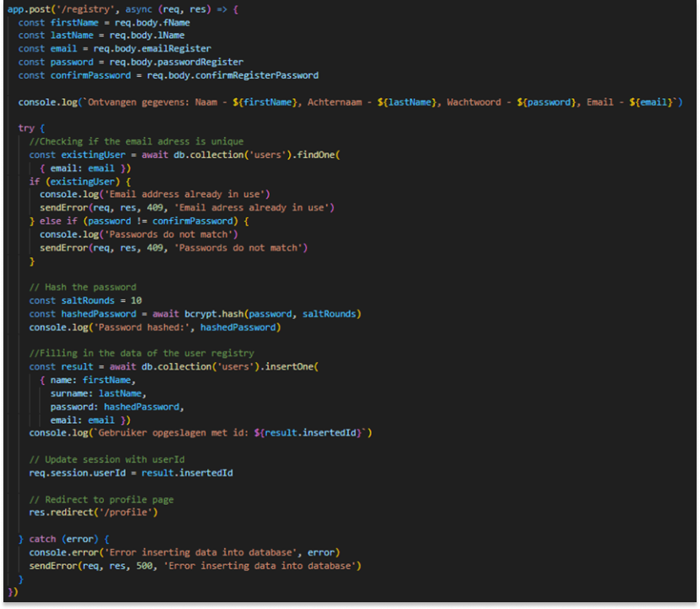Image resolution: width=700 pixels, height=609 pixels.
Task: Click the try keyword
Action: pos(26,128)
